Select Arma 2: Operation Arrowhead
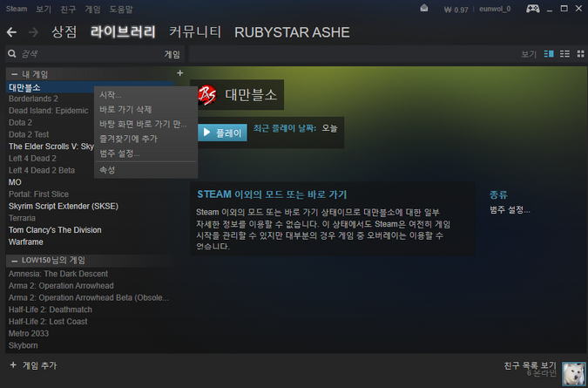The height and width of the screenshot is (388, 588). pyautogui.click(x=61, y=286)
